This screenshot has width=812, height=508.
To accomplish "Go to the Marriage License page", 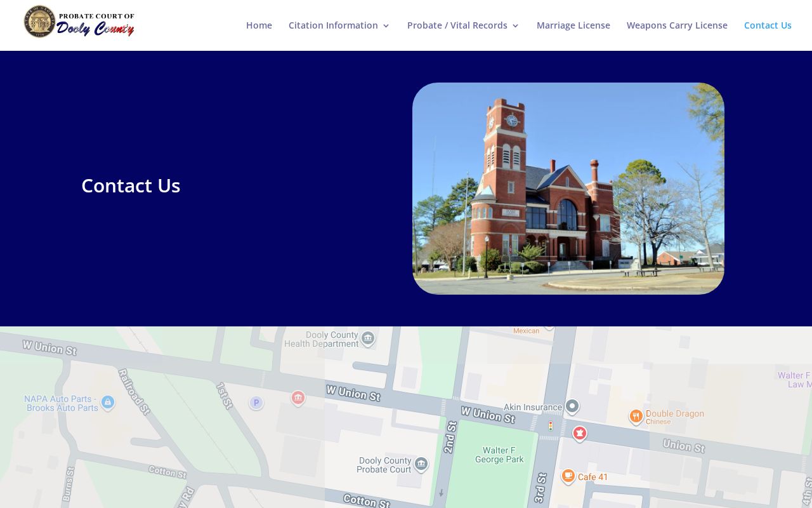I will [x=573, y=25].
